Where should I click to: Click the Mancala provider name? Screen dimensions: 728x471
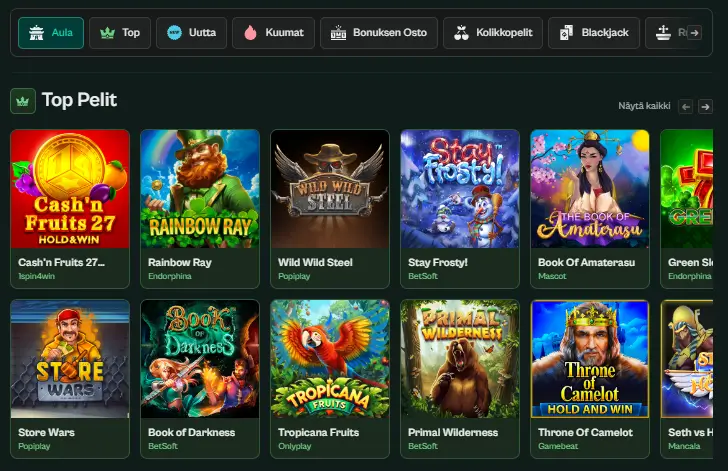click(684, 446)
